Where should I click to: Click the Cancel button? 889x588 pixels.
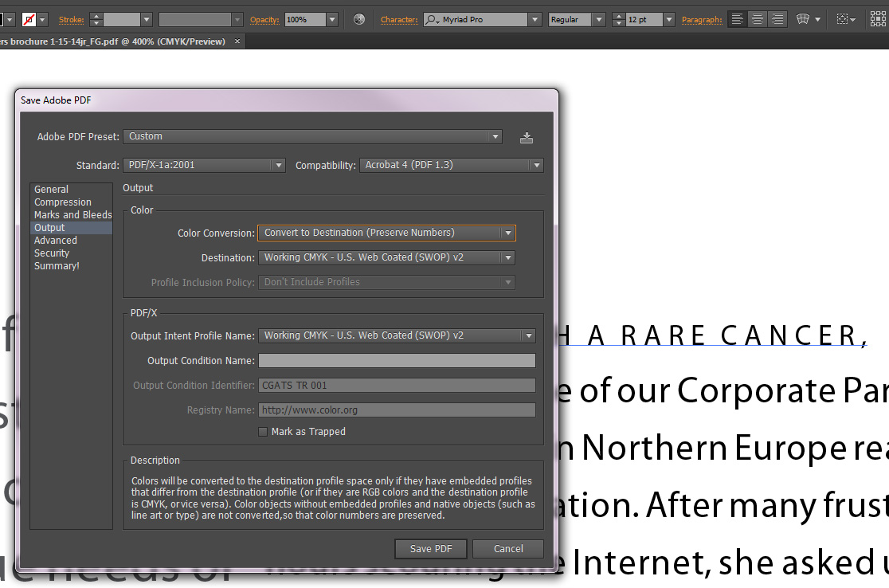(x=508, y=548)
